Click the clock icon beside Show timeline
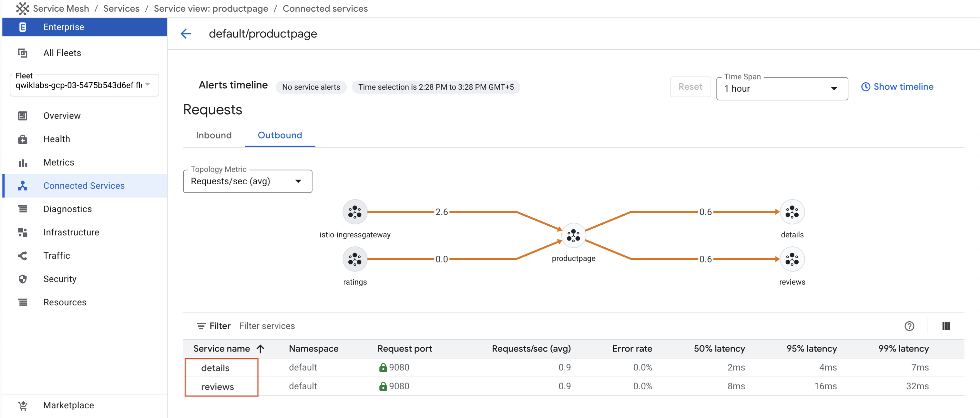Image resolution: width=980 pixels, height=418 pixels. 865,87
